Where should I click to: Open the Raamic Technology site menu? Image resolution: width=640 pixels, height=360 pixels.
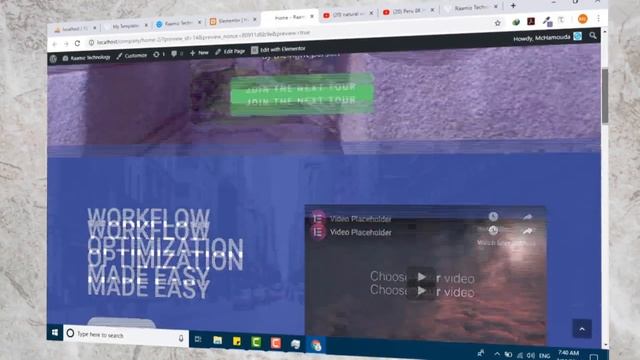tap(86, 58)
